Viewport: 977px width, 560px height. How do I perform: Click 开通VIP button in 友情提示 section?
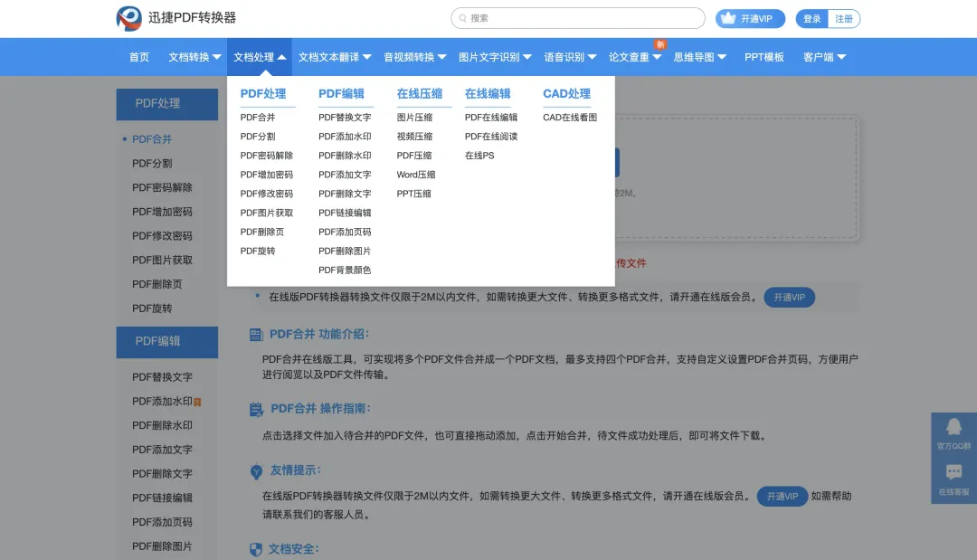[782, 497]
